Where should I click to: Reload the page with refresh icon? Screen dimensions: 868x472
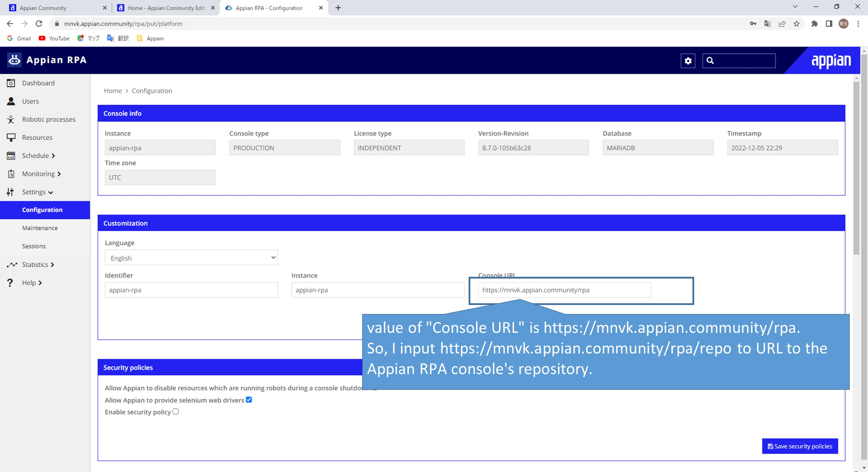point(39,24)
